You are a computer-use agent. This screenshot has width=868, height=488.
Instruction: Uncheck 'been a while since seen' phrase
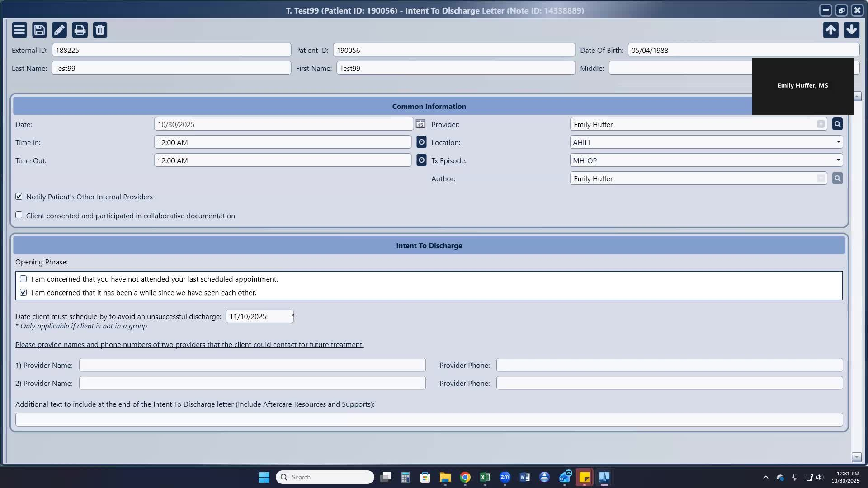(x=24, y=292)
